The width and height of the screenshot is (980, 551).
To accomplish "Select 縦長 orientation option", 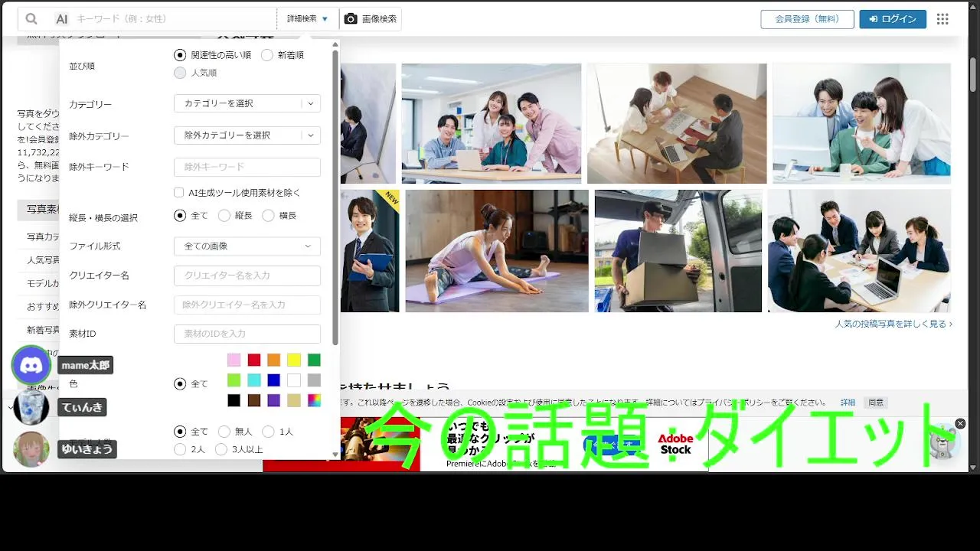I will point(224,216).
